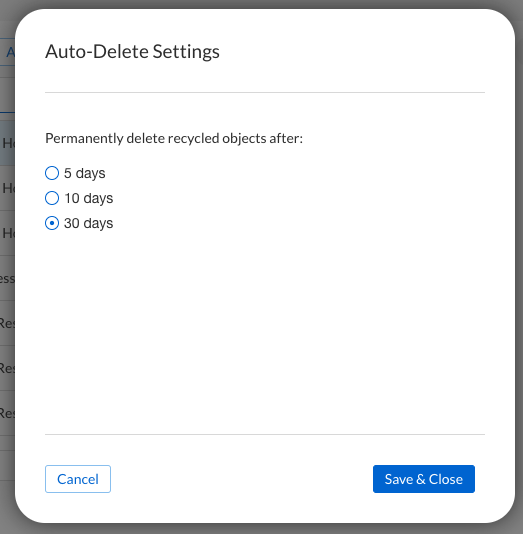Click the "30 days" option label
This screenshot has width=523, height=534.
(89, 223)
